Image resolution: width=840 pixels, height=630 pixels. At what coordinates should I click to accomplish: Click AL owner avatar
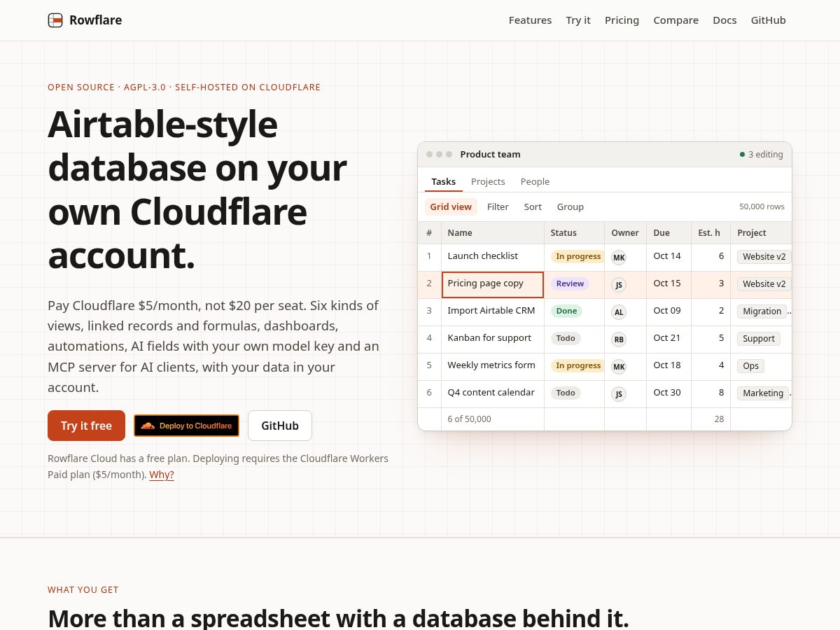(619, 312)
